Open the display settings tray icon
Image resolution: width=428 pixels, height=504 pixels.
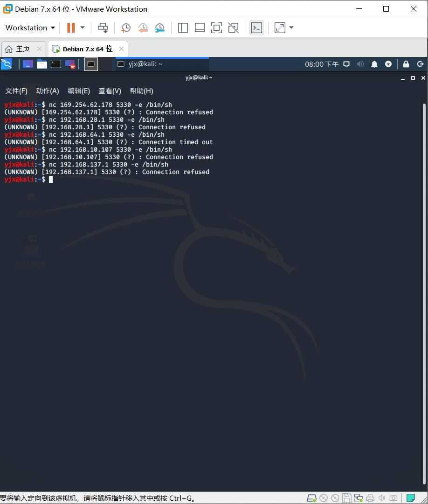pos(346,64)
